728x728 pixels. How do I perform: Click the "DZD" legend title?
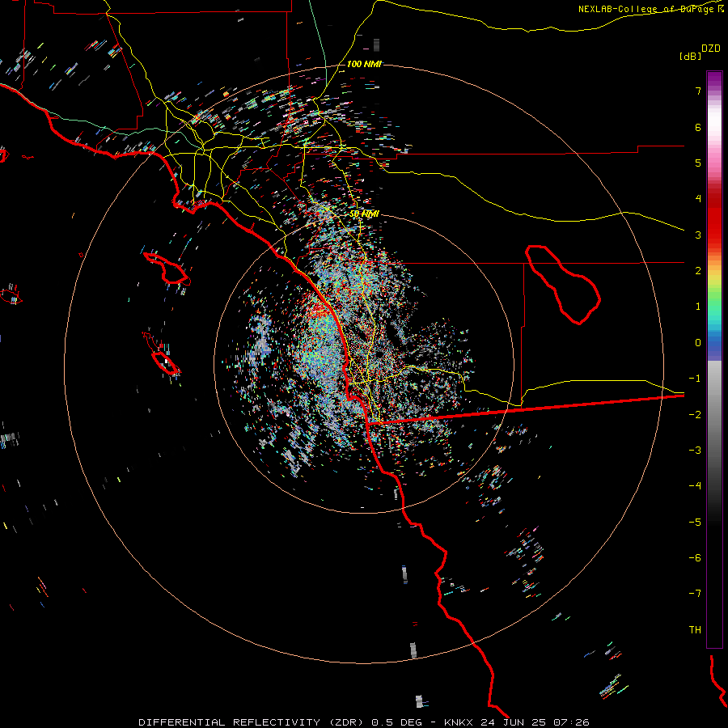[x=711, y=49]
